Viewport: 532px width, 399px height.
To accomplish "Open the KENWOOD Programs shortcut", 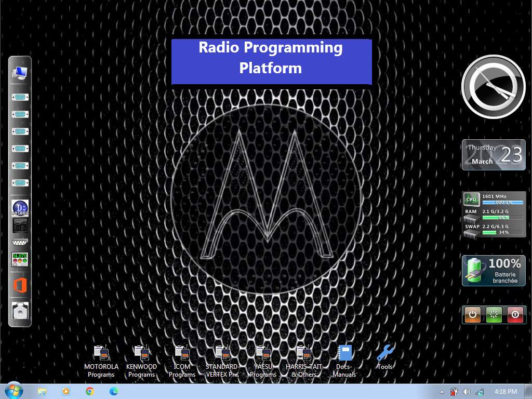I will click(141, 354).
